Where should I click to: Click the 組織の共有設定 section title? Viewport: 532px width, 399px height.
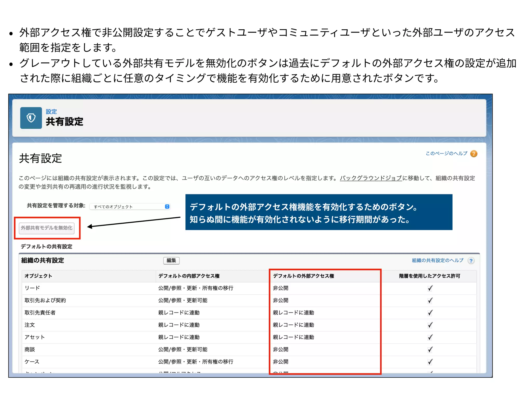[43, 260]
